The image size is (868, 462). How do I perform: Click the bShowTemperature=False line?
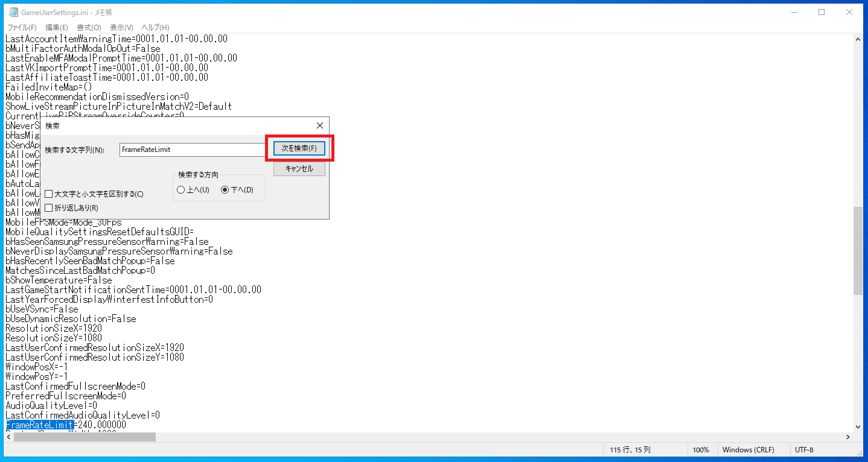[59, 280]
